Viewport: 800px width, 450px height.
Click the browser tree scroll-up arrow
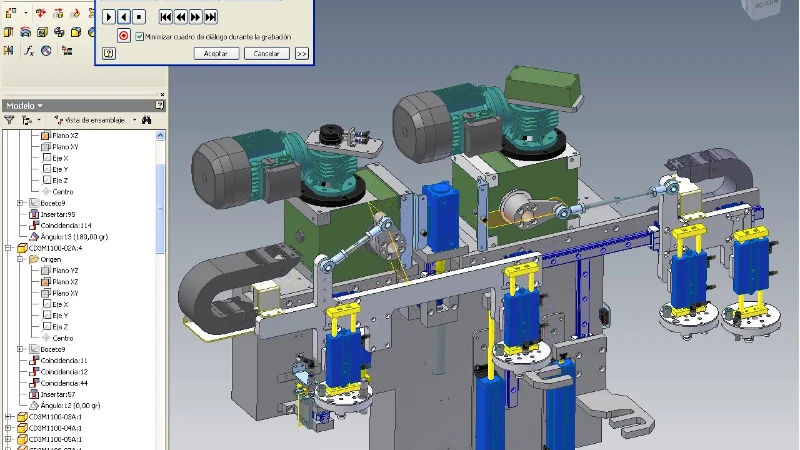point(160,135)
